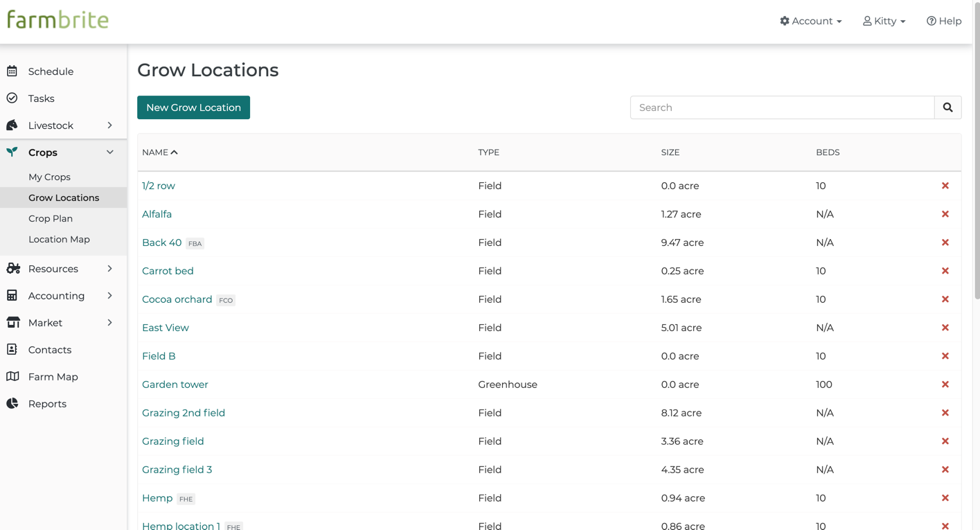This screenshot has width=980, height=530.
Task: Open Tasks via its checkmark icon
Action: 12,98
